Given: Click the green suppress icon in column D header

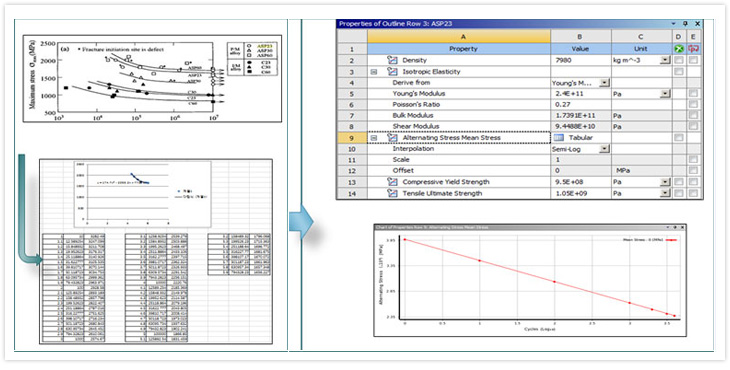Looking at the screenshot, I should tap(679, 48).
